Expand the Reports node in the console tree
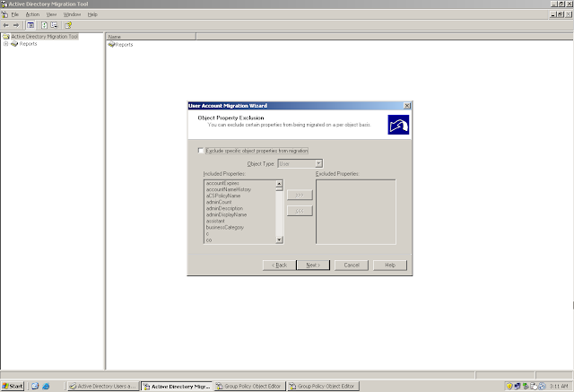 point(6,44)
